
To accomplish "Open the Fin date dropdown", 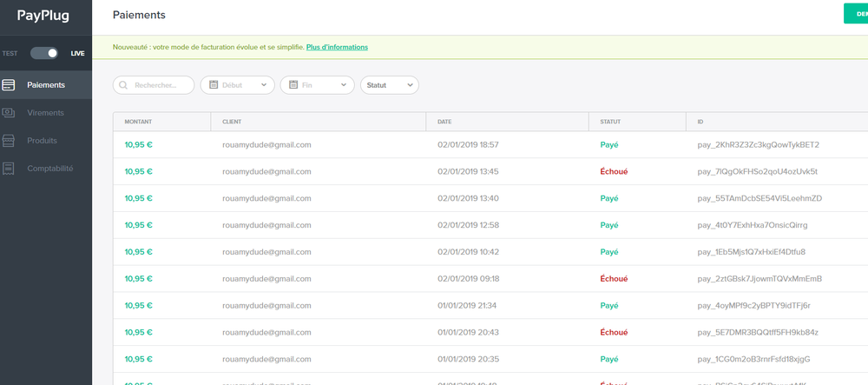I will tap(317, 85).
